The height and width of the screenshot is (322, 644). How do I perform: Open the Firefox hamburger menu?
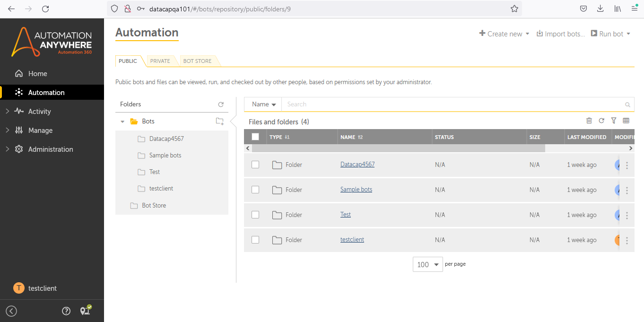635,9
